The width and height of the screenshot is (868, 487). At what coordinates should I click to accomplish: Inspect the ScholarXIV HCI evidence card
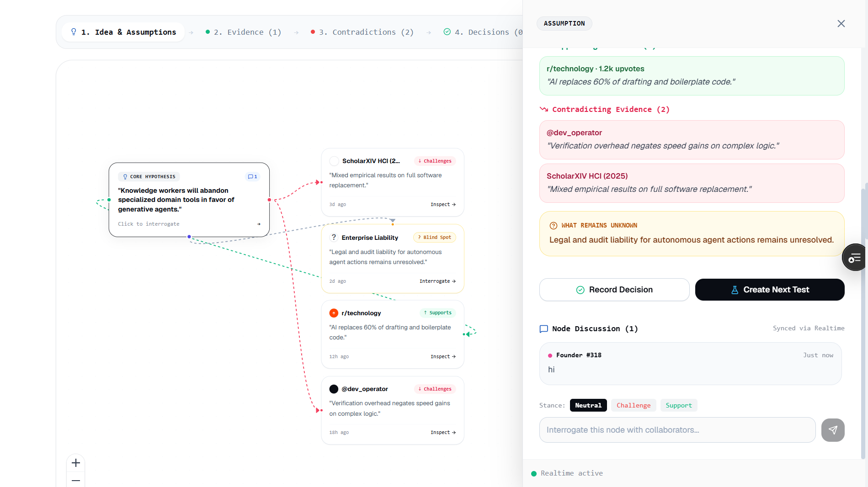443,204
